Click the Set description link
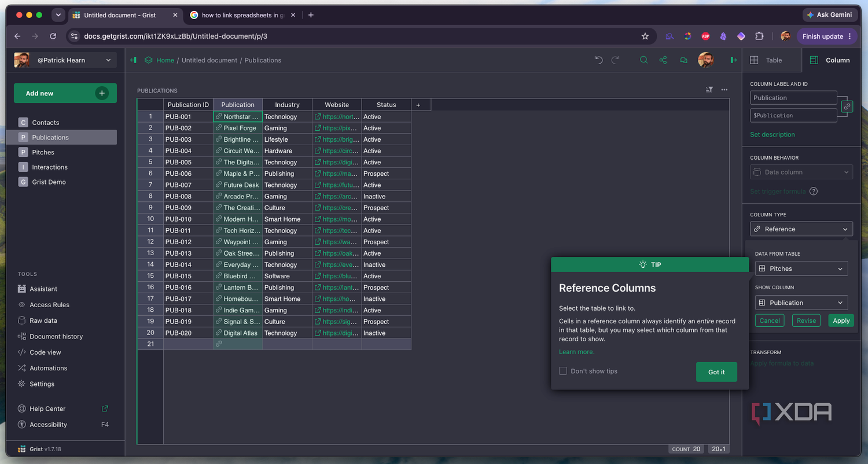868x464 pixels. pos(773,134)
